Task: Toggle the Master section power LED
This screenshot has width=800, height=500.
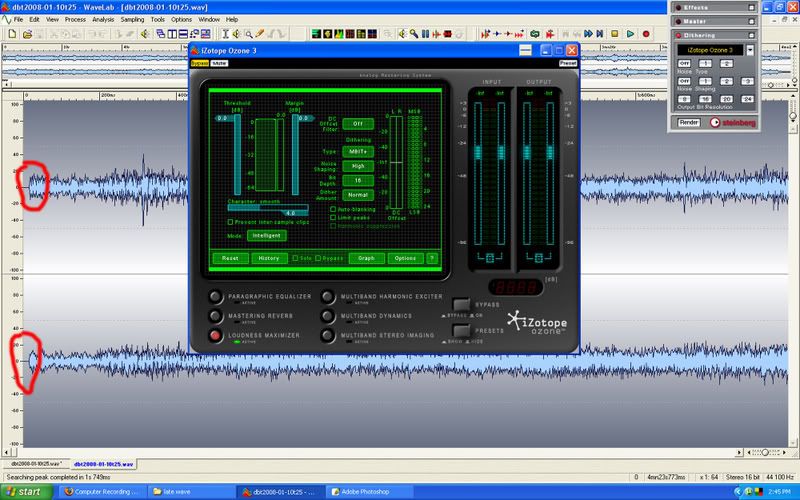Action: coord(678,21)
